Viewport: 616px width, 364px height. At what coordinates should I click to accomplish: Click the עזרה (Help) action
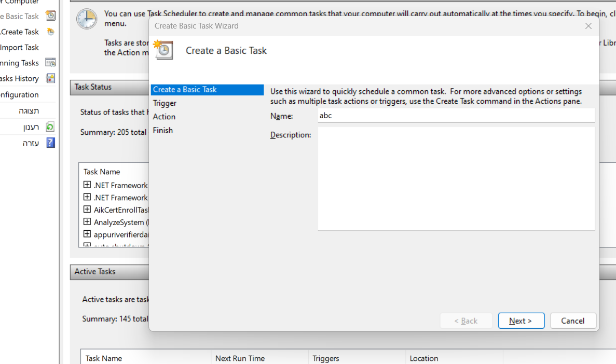[31, 143]
